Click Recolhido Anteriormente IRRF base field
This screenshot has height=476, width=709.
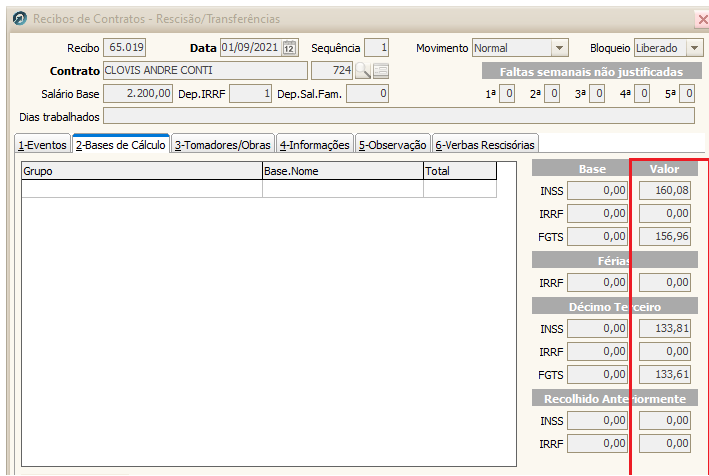coord(597,444)
